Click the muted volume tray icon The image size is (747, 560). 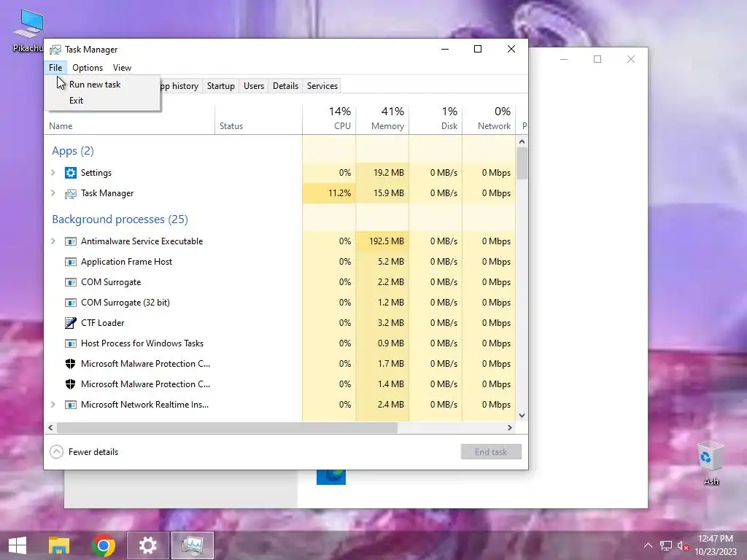[x=683, y=545]
